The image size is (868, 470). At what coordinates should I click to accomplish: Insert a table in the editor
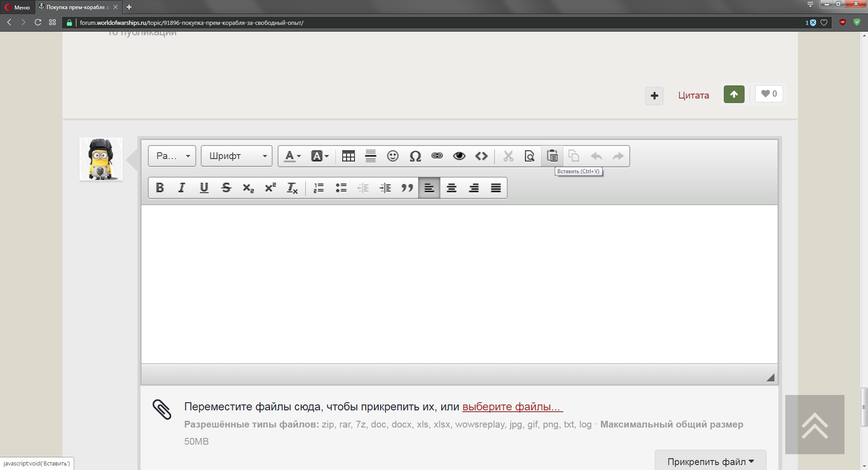tap(348, 156)
